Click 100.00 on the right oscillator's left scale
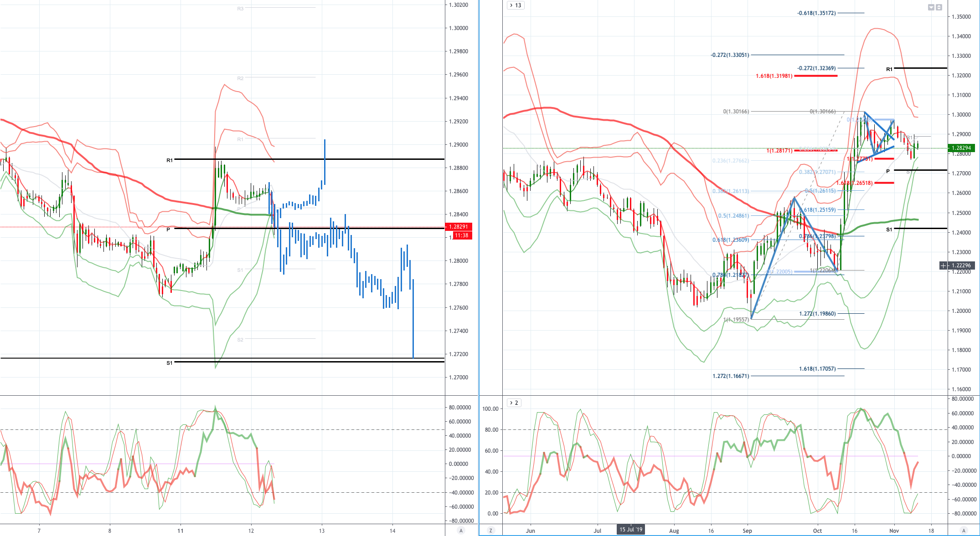The height and width of the screenshot is (536, 980). pyautogui.click(x=490, y=409)
